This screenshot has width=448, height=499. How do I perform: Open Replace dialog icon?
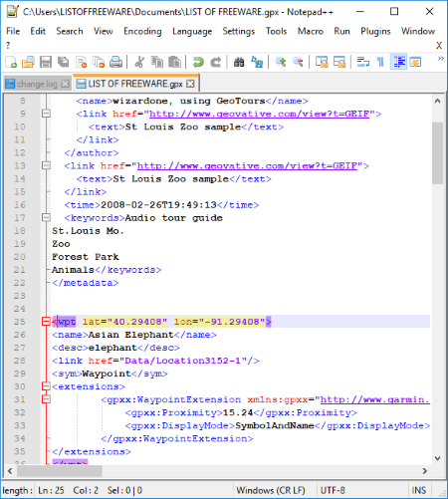[257, 62]
